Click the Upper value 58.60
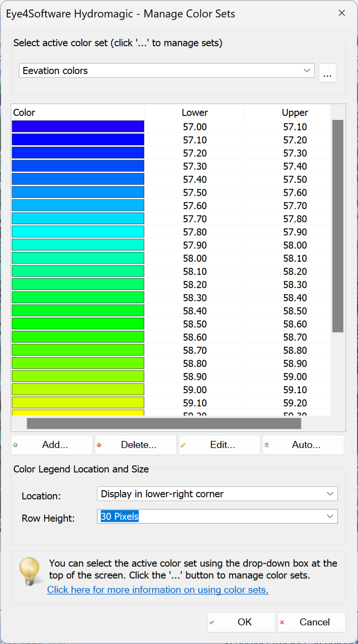358x644 pixels. 295,324
